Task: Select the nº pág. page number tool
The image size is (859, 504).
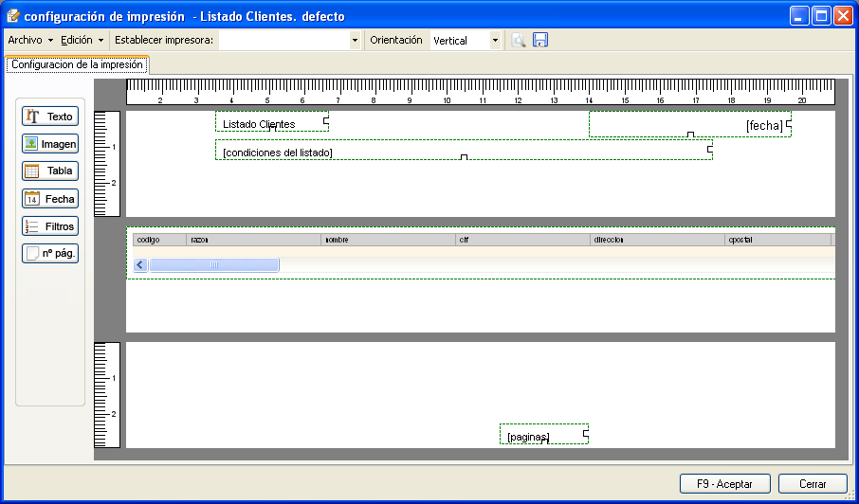Action: (x=50, y=254)
